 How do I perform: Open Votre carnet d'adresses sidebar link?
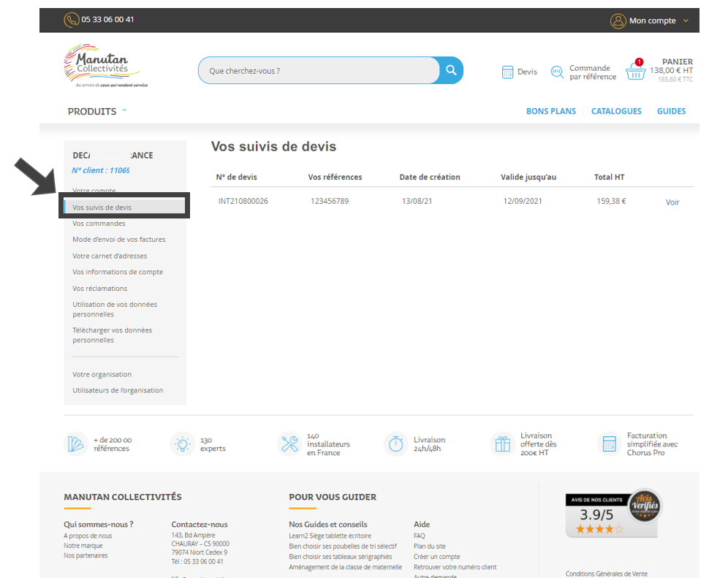[110, 256]
